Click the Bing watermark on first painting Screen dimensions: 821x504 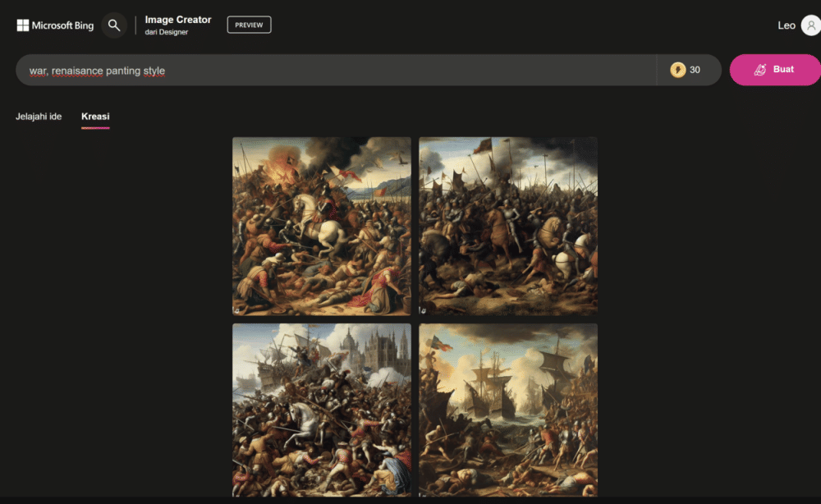tap(236, 310)
